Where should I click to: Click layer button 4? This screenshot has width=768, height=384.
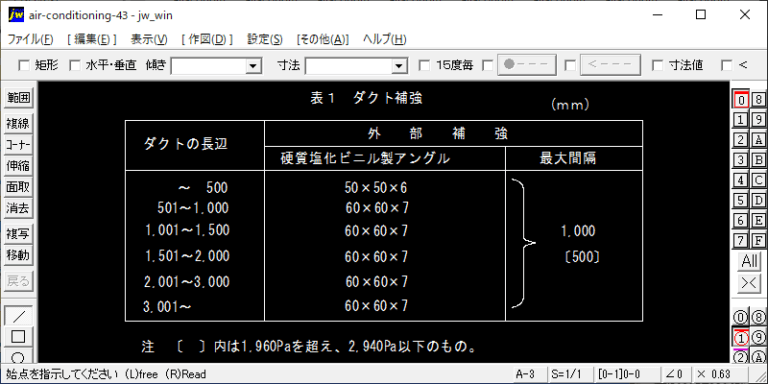pyautogui.click(x=741, y=180)
